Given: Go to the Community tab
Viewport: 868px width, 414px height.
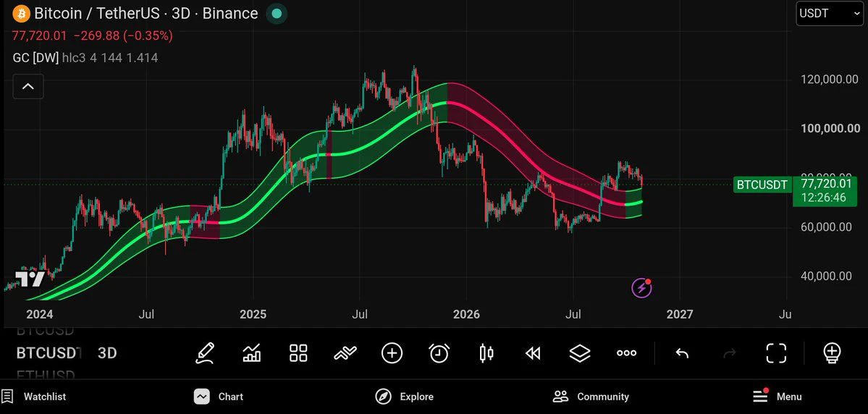Looking at the screenshot, I should (591, 397).
